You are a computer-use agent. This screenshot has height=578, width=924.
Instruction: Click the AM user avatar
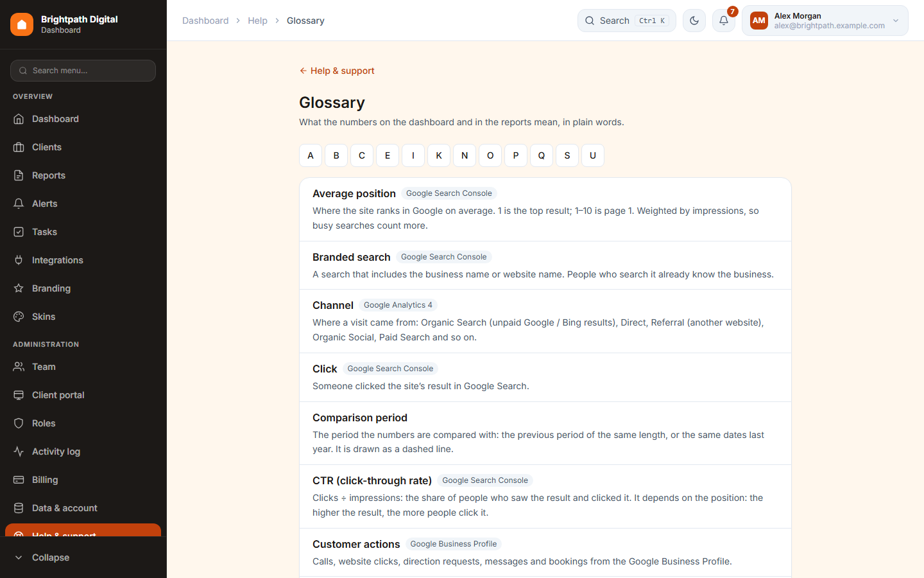[759, 21]
